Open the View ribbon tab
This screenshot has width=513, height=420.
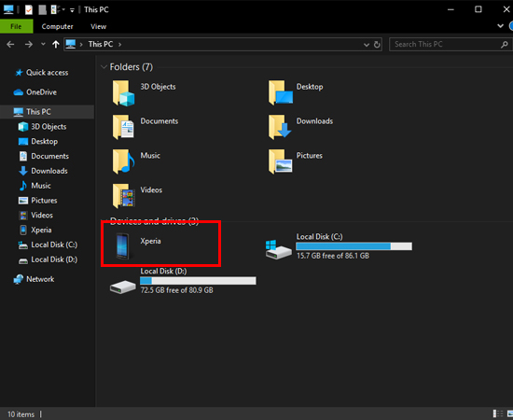tap(99, 26)
